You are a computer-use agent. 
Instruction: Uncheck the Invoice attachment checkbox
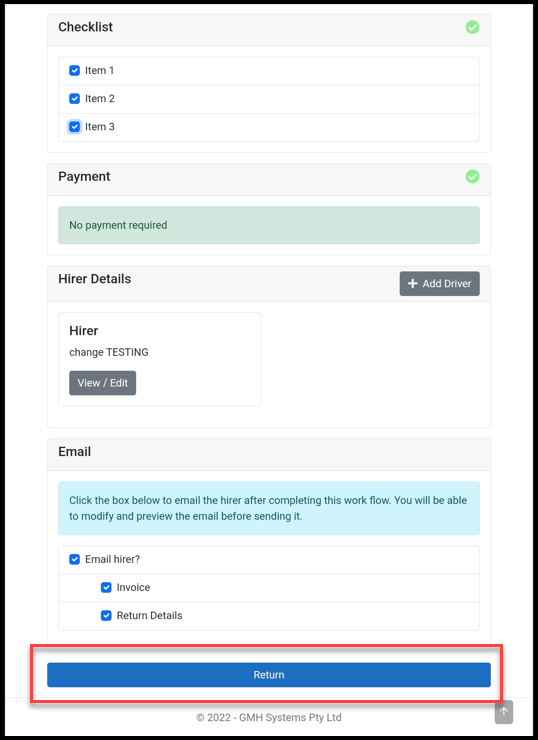tap(106, 588)
